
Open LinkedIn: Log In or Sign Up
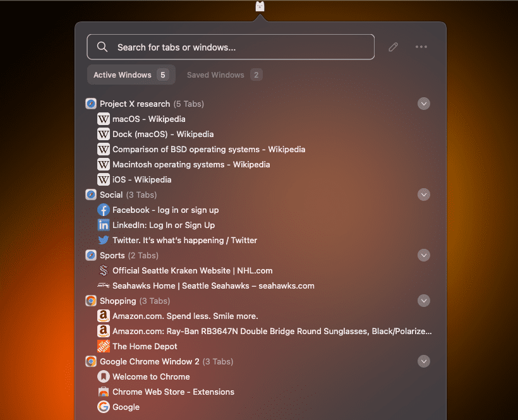[x=164, y=225]
